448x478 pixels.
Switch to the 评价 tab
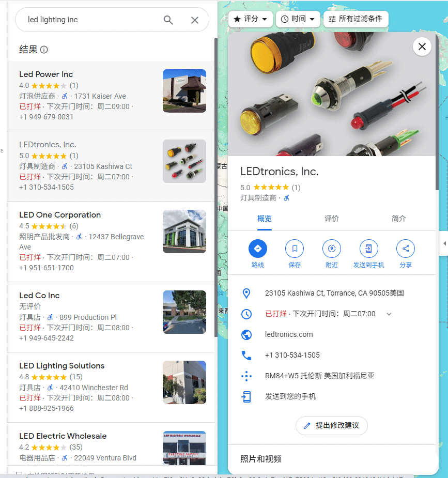(x=331, y=219)
